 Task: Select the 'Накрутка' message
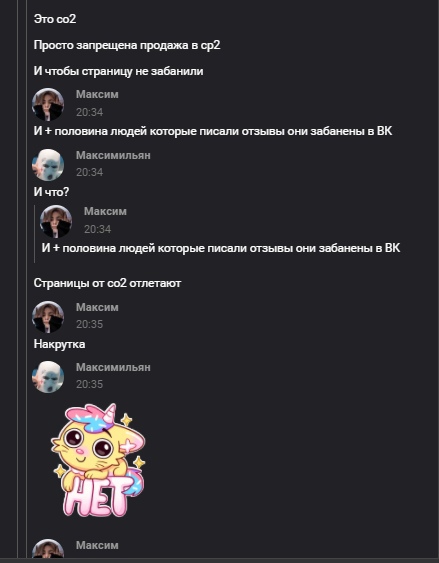[x=60, y=344]
